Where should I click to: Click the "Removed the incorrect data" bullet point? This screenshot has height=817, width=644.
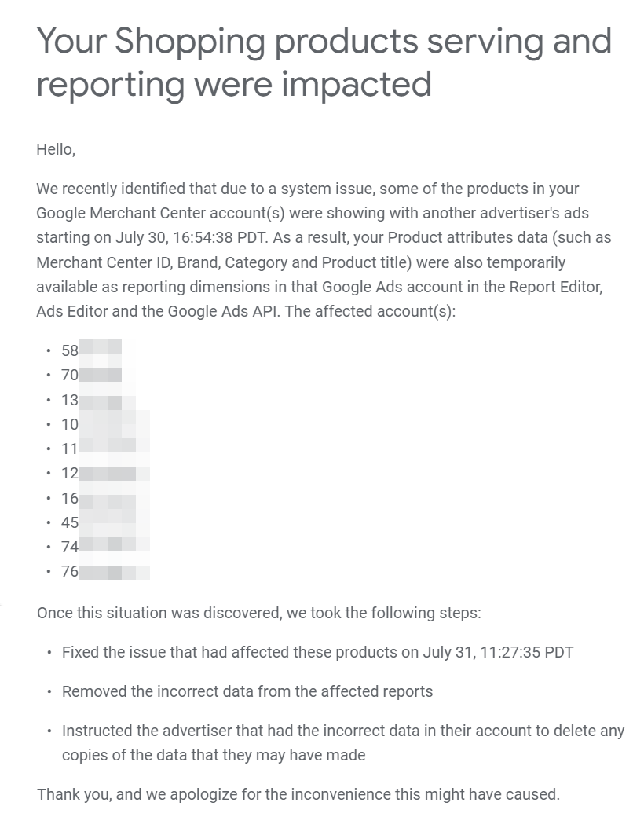[247, 691]
